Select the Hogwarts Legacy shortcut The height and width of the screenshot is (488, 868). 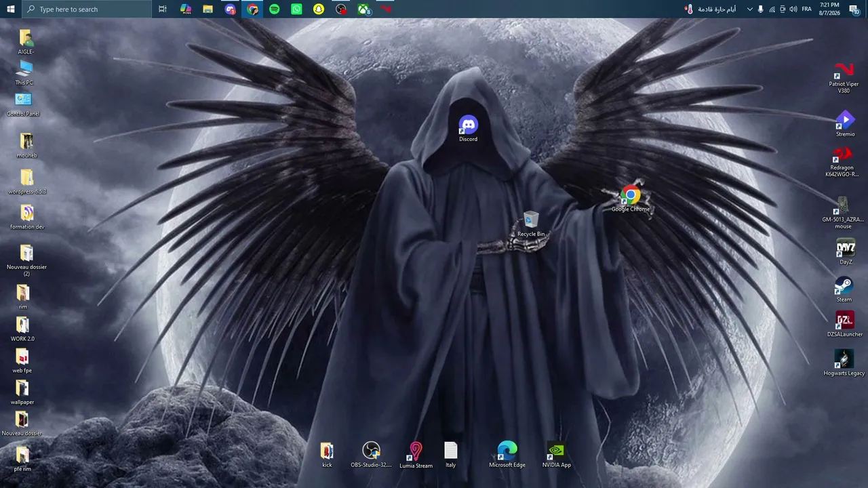click(844, 363)
